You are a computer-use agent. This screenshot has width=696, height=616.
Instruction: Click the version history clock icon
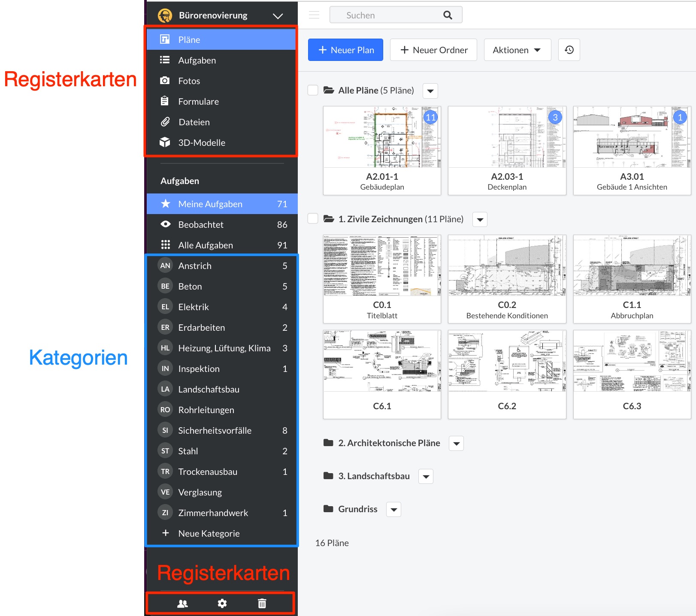569,50
